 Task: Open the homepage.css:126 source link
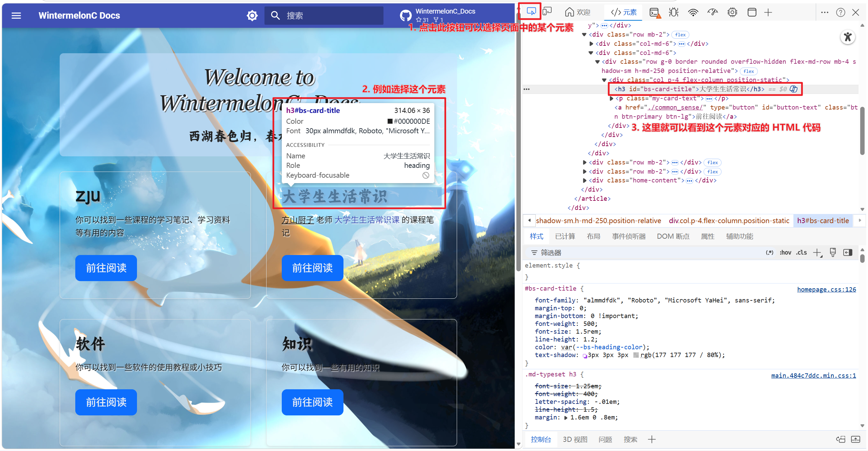tap(826, 289)
